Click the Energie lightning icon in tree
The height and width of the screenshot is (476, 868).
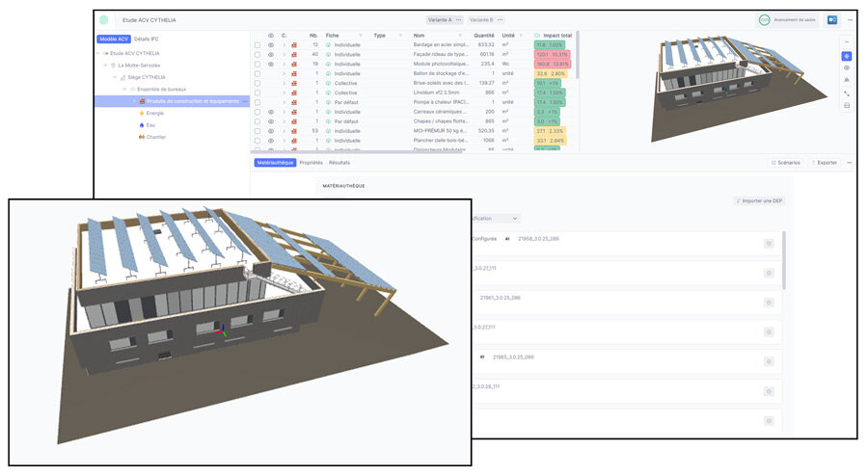click(141, 113)
